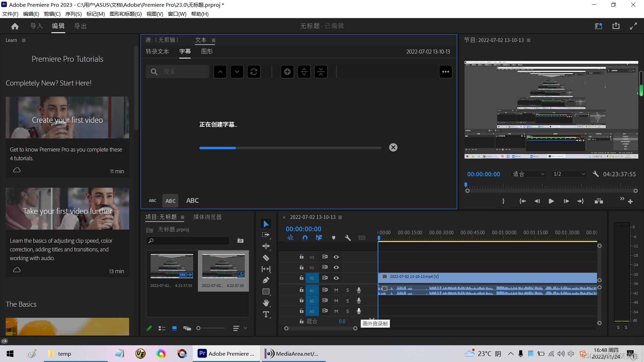
Task: Click timeline horizontal zoom scrollbar
Action: tap(321, 328)
